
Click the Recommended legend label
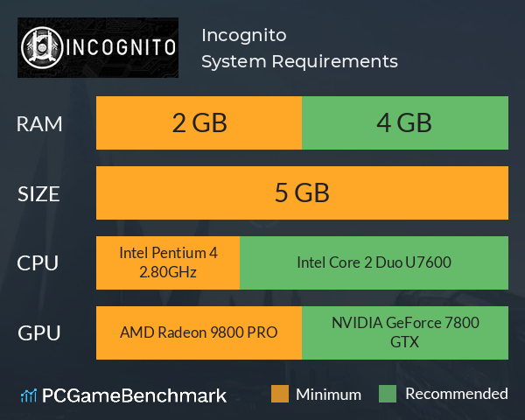pos(457,394)
